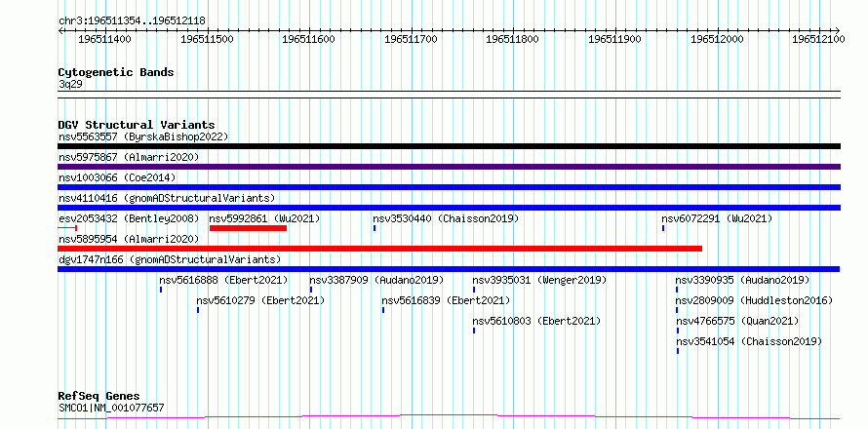The width and height of the screenshot is (868, 429).
Task: Select the purple nsv5975867 variant bar
Action: coord(449,167)
